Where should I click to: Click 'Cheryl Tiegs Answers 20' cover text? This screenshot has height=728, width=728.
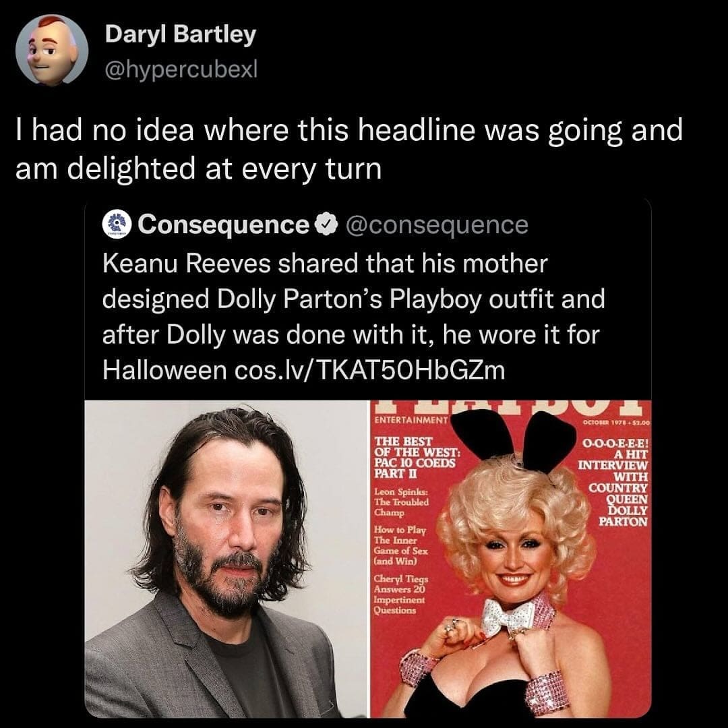click(x=400, y=595)
